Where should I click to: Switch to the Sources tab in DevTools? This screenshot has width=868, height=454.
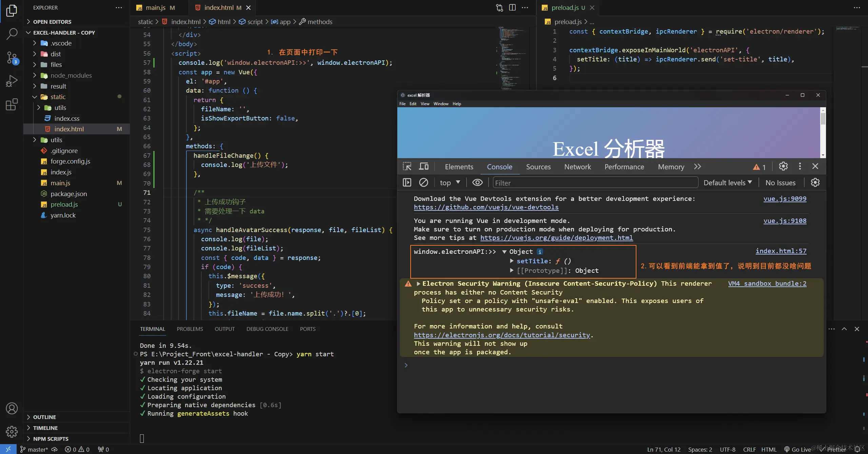(x=538, y=167)
